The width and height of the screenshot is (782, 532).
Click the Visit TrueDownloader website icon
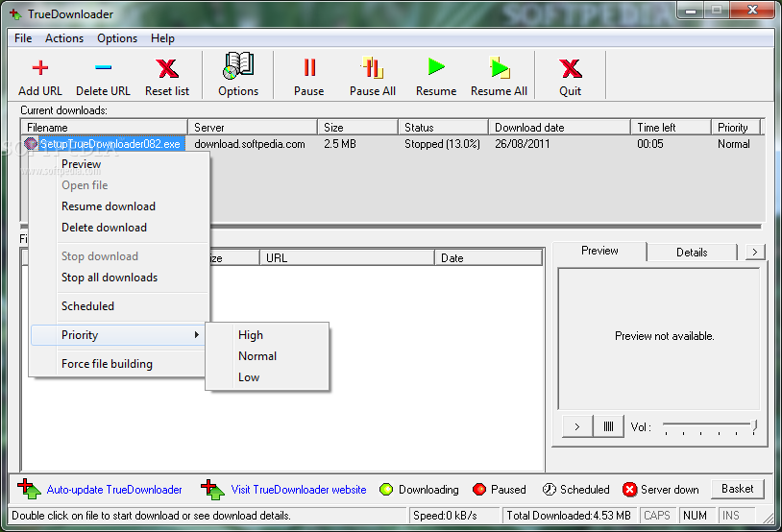pyautogui.click(x=213, y=489)
